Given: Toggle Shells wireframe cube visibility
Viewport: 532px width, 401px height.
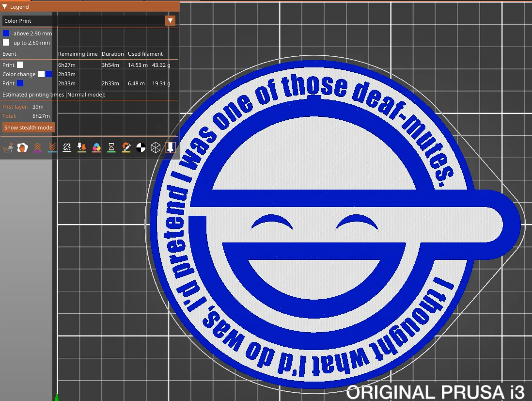Looking at the screenshot, I should pyautogui.click(x=156, y=147).
